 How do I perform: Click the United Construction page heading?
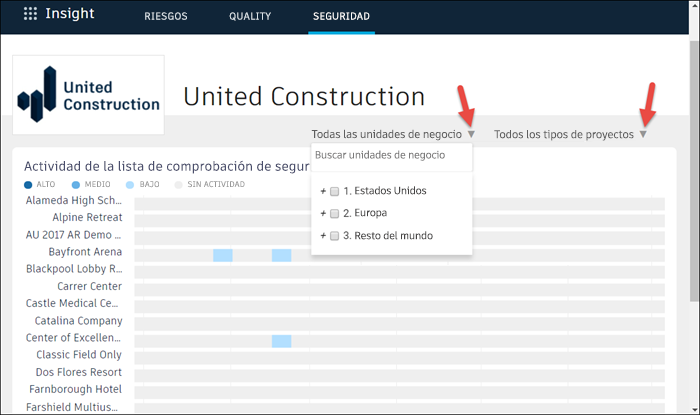tap(304, 96)
